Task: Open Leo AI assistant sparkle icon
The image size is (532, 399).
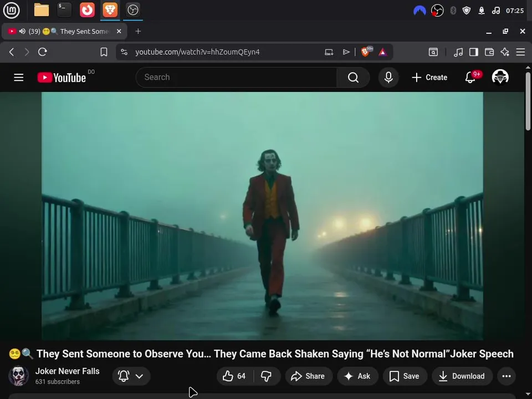Action: click(505, 52)
